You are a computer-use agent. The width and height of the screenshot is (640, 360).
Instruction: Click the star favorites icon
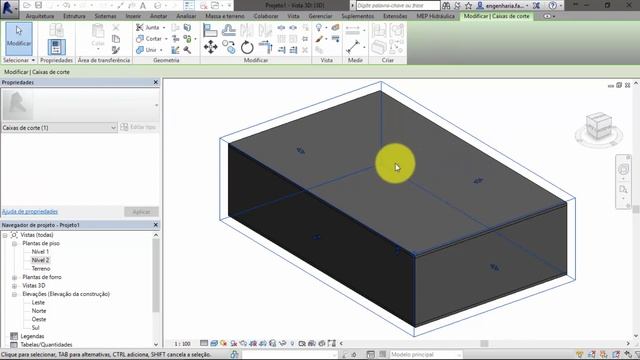coord(469,5)
